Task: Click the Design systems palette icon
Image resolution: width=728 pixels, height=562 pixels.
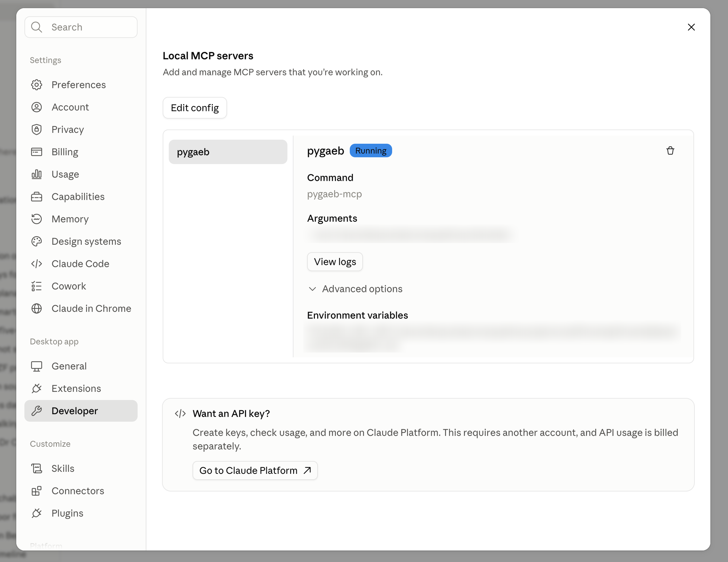Action: pos(37,241)
